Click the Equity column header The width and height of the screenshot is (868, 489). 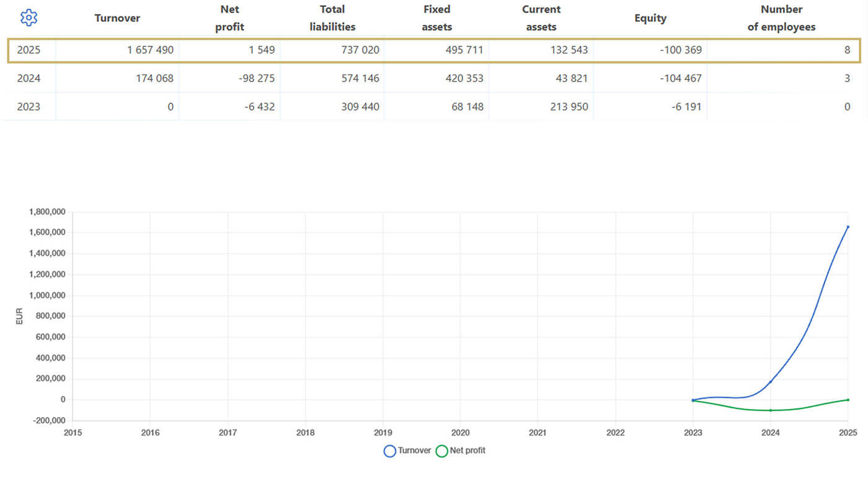(650, 18)
